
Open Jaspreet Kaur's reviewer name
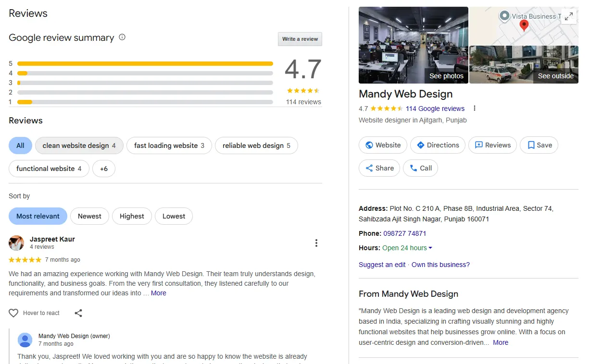click(x=52, y=239)
